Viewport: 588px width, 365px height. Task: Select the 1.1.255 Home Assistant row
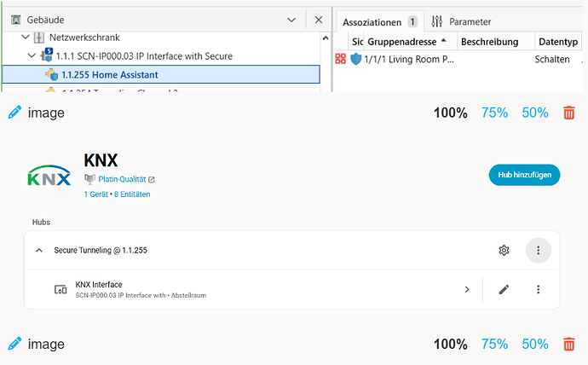[x=161, y=74]
